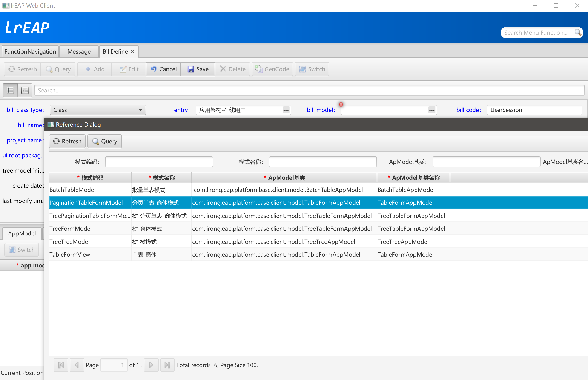
Task: Click the TreeTreeAppModel name cell
Action: click(x=413, y=241)
